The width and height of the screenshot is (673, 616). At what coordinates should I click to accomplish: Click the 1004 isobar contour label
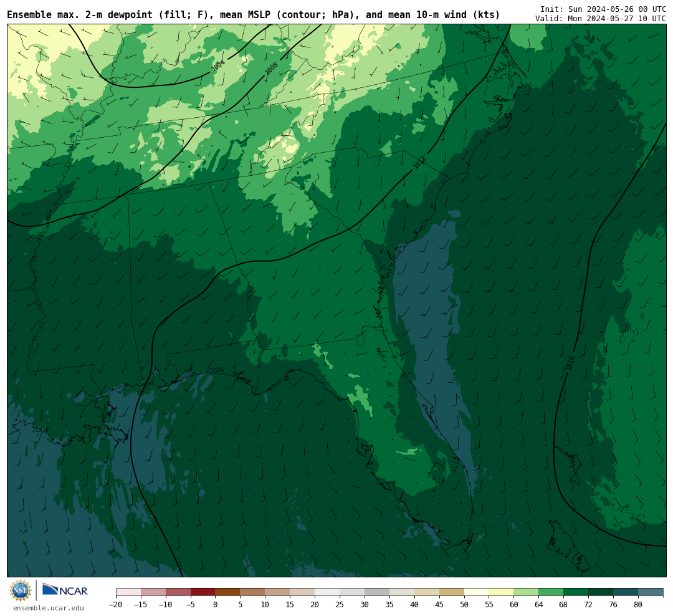(x=218, y=65)
